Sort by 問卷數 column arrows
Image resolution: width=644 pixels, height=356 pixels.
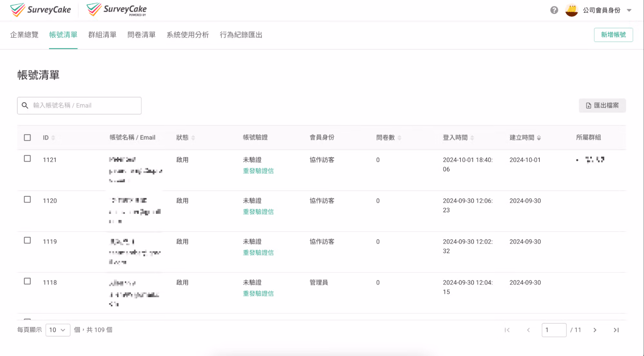399,138
